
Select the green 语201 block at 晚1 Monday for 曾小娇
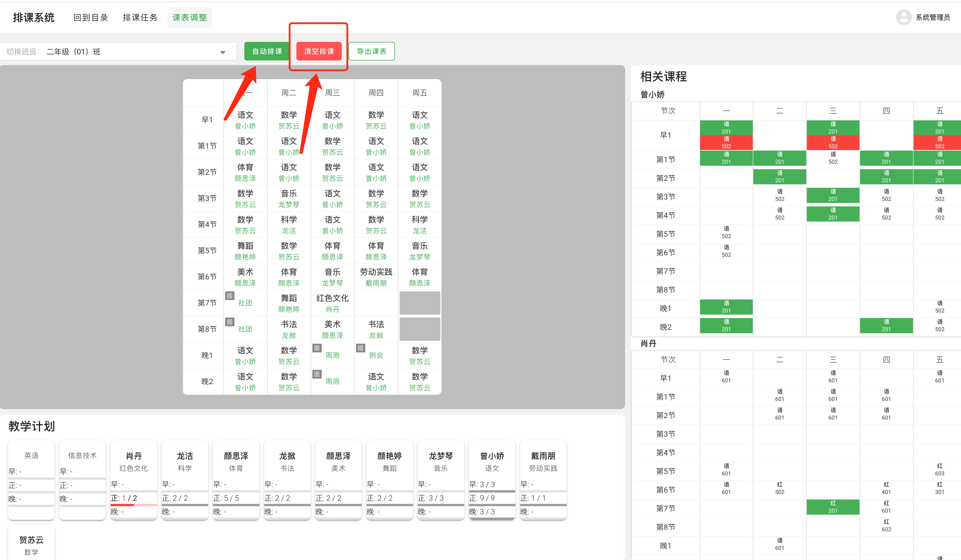[726, 307]
